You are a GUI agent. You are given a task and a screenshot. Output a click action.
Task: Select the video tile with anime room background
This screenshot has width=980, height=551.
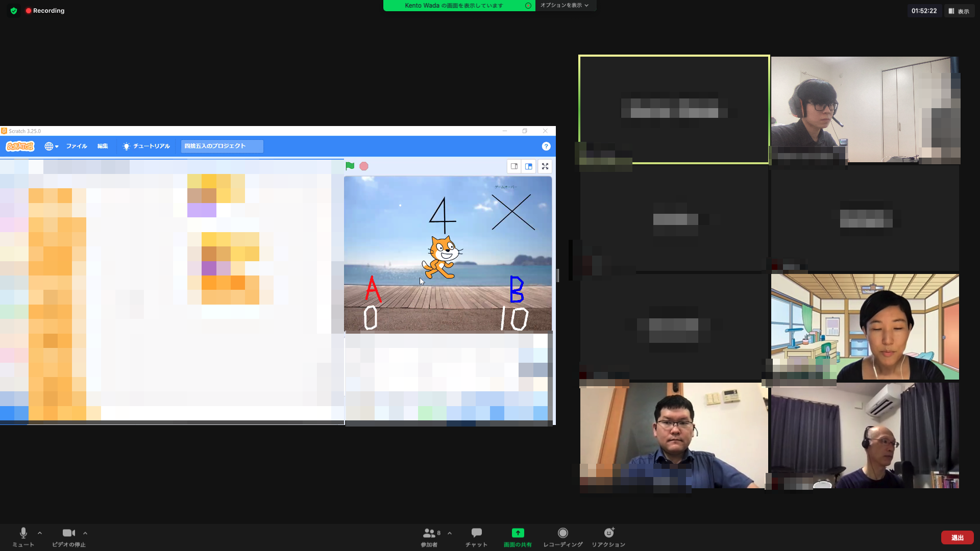click(865, 327)
